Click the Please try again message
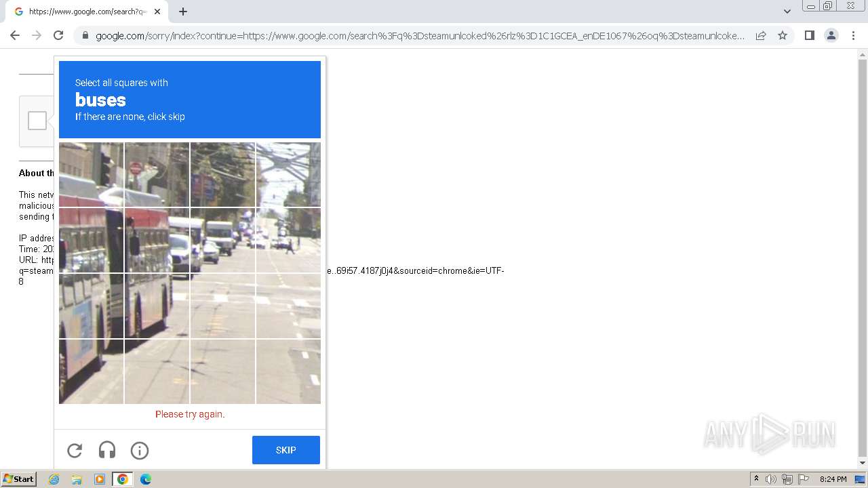Viewport: 868px width, 488px height. [x=190, y=414]
